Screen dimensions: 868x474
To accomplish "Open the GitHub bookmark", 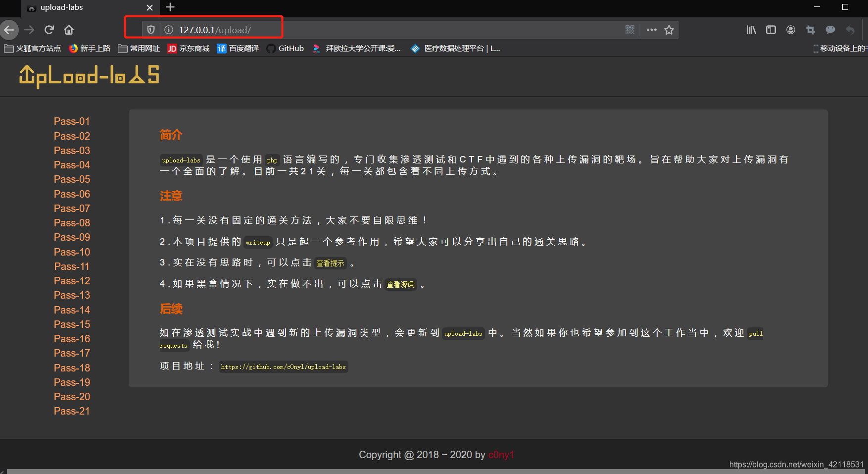I will click(x=285, y=49).
